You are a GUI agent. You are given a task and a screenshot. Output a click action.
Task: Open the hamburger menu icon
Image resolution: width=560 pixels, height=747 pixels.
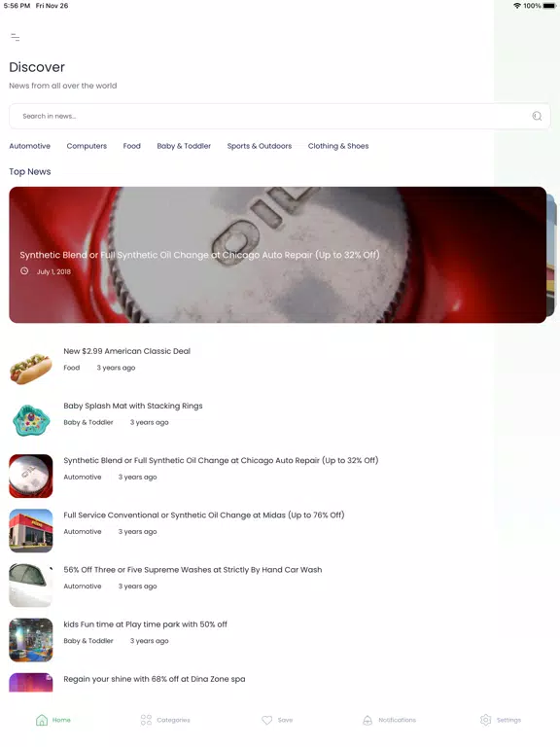(16, 37)
